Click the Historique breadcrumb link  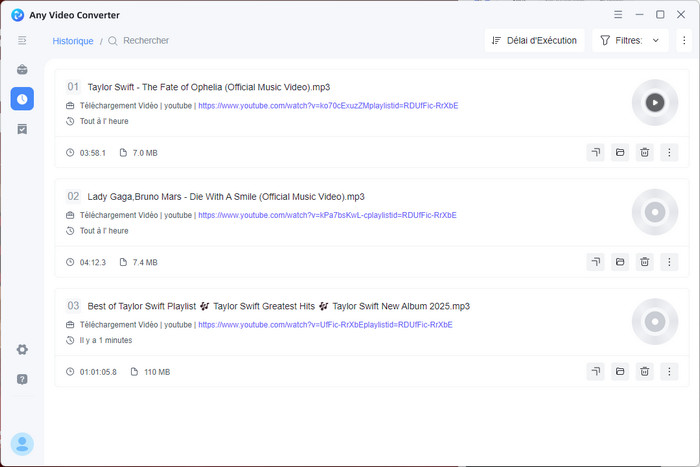72,41
